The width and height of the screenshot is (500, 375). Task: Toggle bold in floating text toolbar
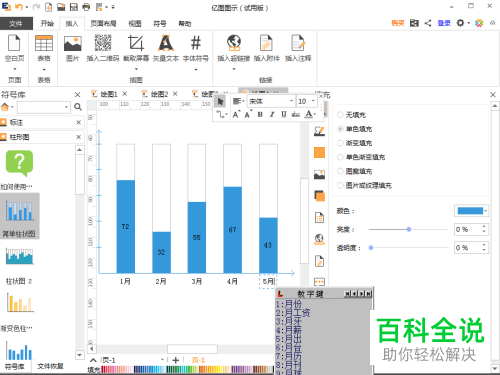click(x=260, y=114)
